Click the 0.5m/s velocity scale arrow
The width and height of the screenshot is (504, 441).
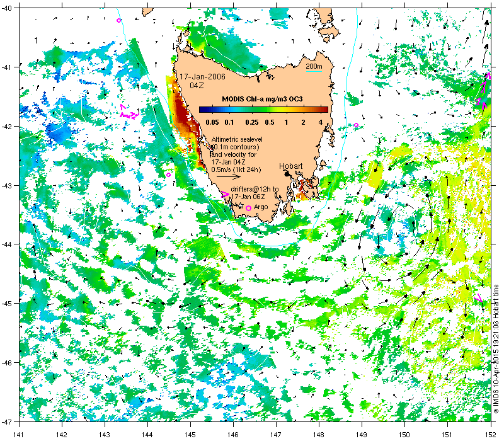(x=229, y=176)
